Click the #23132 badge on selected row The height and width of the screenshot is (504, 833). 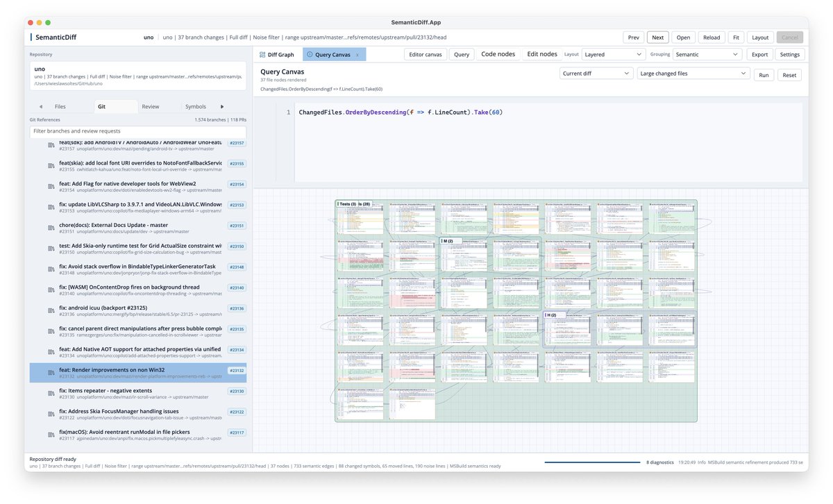pos(237,371)
